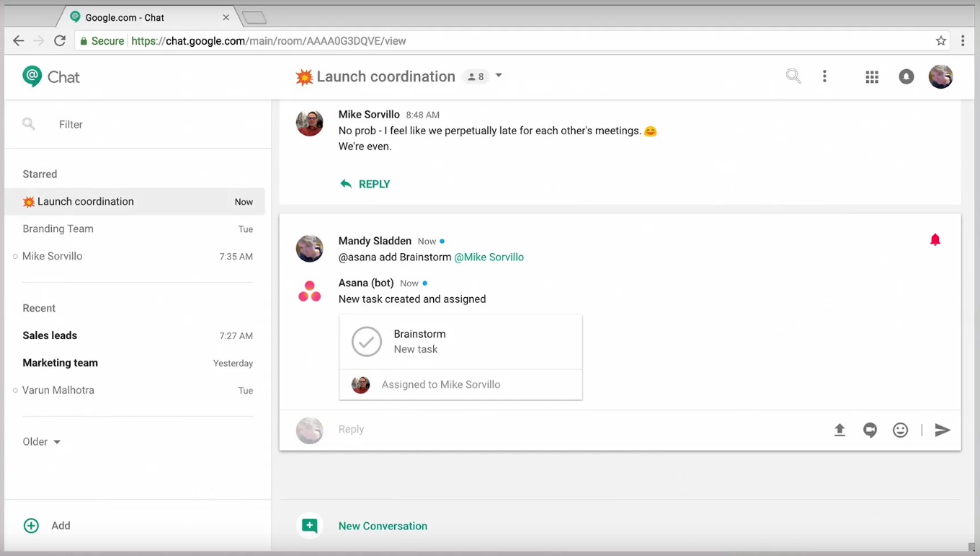The height and width of the screenshot is (556, 980).
Task: Open Varun Malhotra direct message
Action: pyautogui.click(x=135, y=390)
